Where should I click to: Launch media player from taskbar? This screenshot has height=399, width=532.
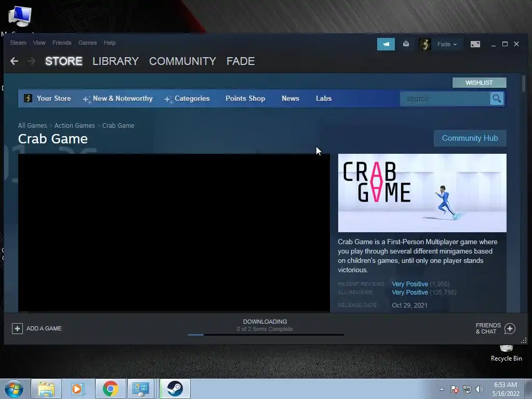[x=78, y=389]
